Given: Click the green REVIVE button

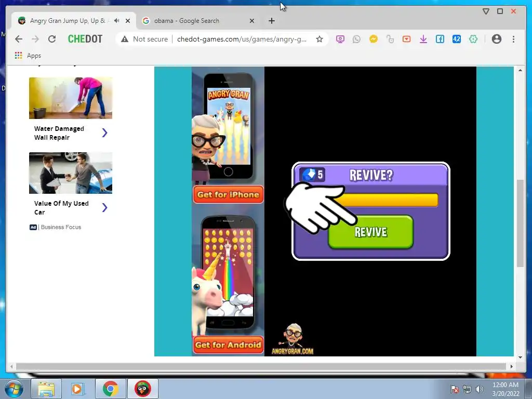Looking at the screenshot, I should coord(370,232).
